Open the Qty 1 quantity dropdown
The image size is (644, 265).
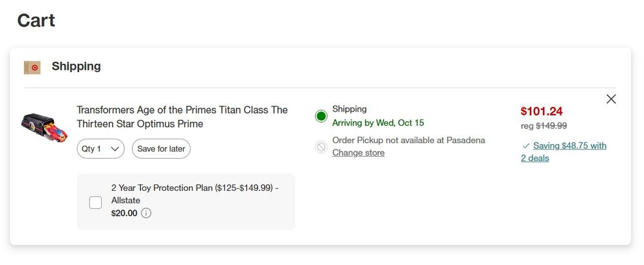pyautogui.click(x=100, y=149)
